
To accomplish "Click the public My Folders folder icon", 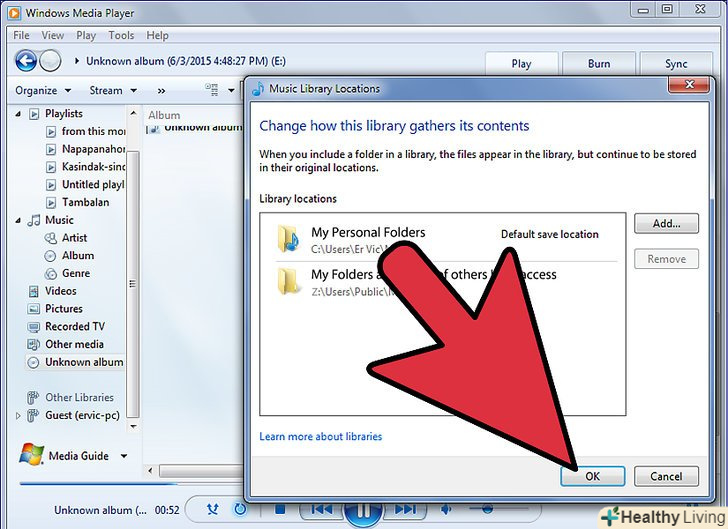I will point(288,281).
